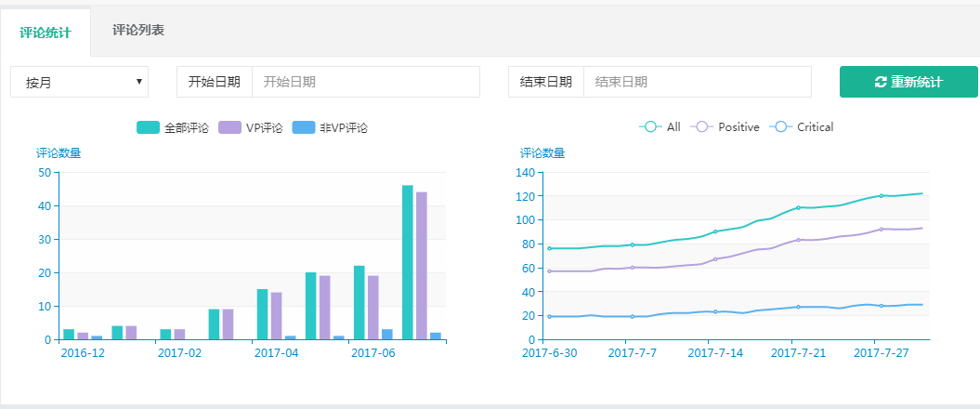Click the 评论数量 title of line chart
The height and width of the screenshot is (409, 980).
pos(542,152)
